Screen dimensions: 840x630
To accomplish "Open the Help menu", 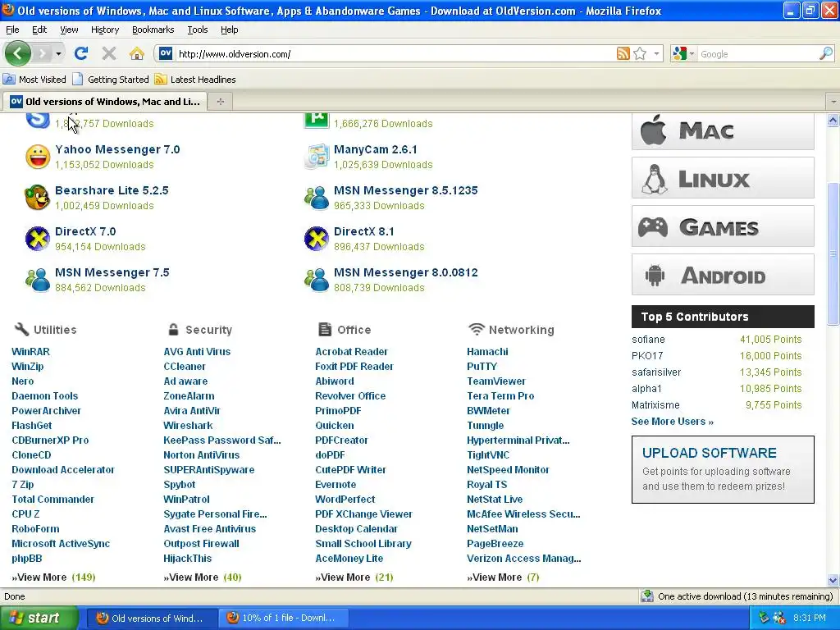I will [230, 30].
